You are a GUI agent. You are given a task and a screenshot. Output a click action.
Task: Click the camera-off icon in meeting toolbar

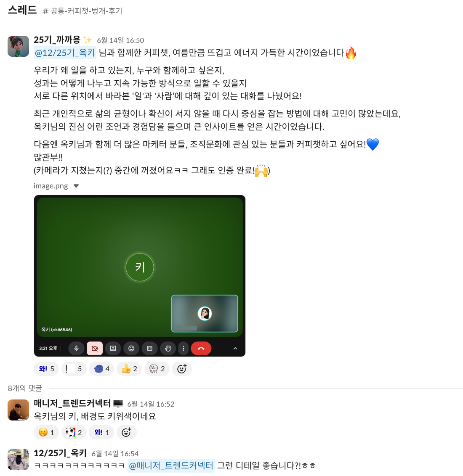[x=95, y=348]
